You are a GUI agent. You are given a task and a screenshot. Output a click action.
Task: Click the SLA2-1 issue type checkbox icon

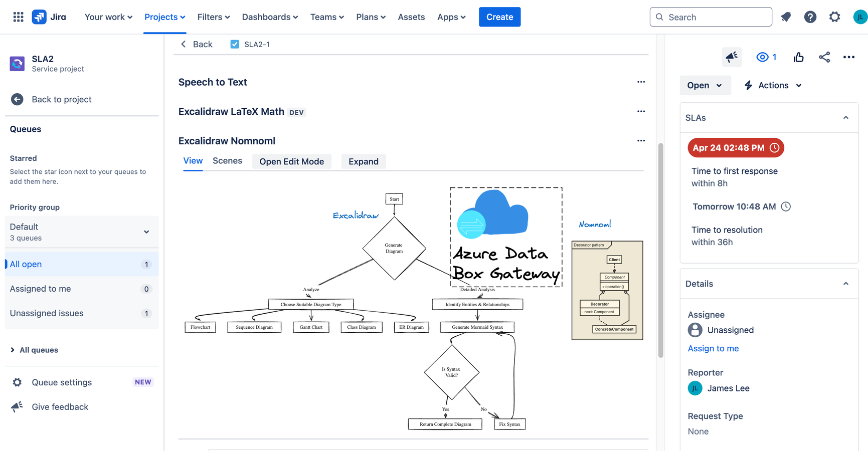(235, 44)
